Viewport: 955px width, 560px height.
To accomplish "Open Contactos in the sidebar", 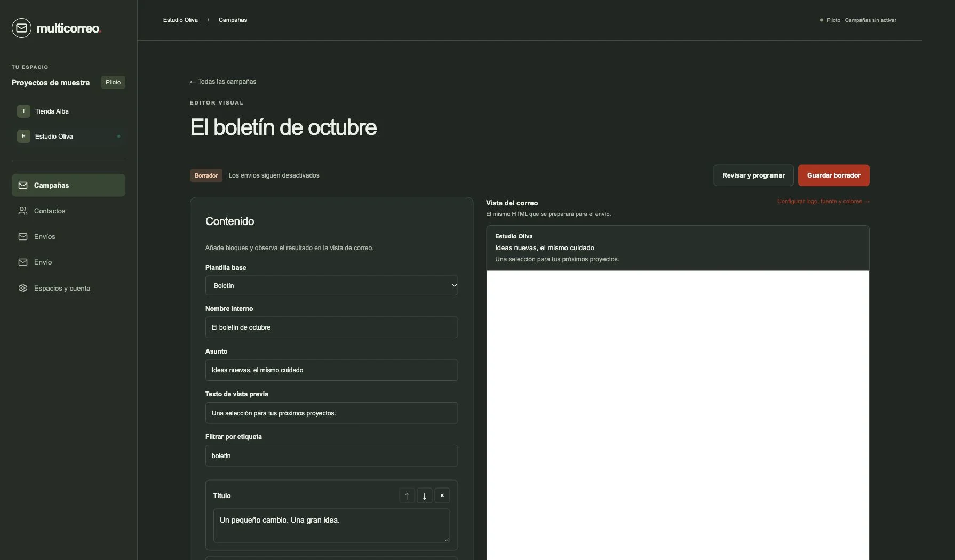I will coord(68,211).
